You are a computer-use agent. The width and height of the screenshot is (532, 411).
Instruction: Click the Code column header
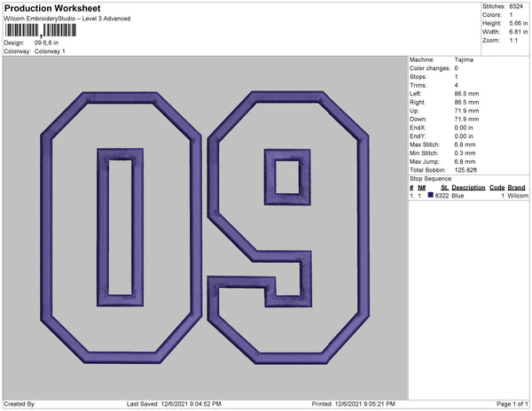(497, 188)
